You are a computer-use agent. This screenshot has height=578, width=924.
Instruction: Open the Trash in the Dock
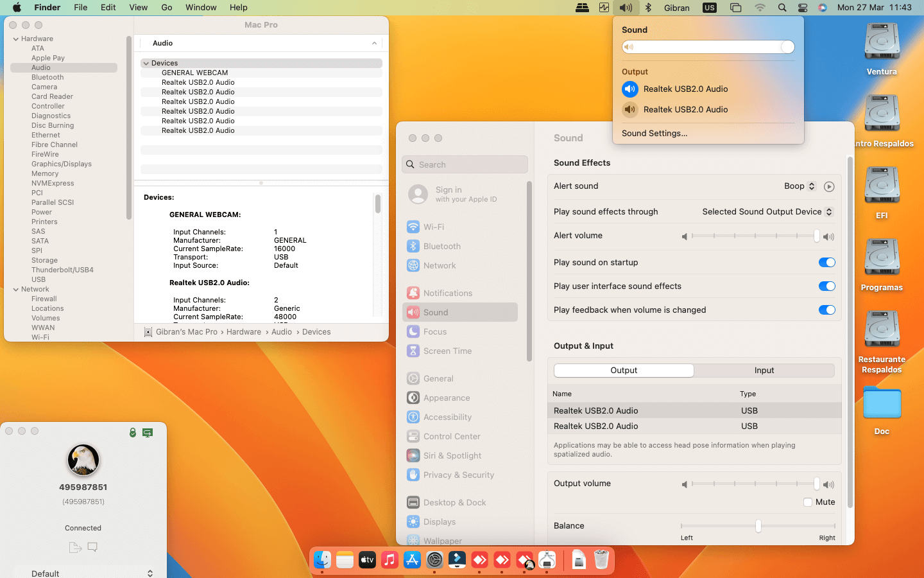601,560
